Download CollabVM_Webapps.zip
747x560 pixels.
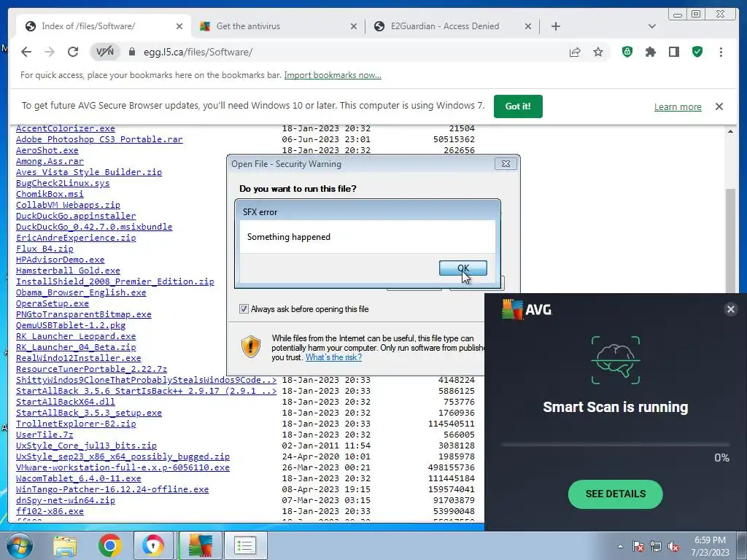[x=68, y=205]
